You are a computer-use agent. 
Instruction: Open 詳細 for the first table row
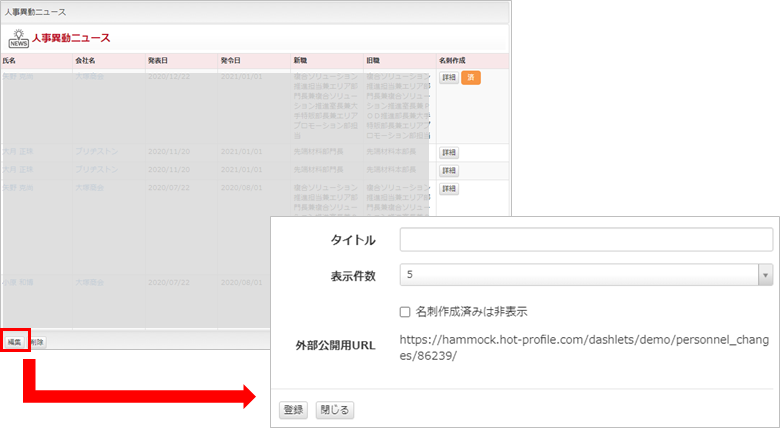coord(449,78)
